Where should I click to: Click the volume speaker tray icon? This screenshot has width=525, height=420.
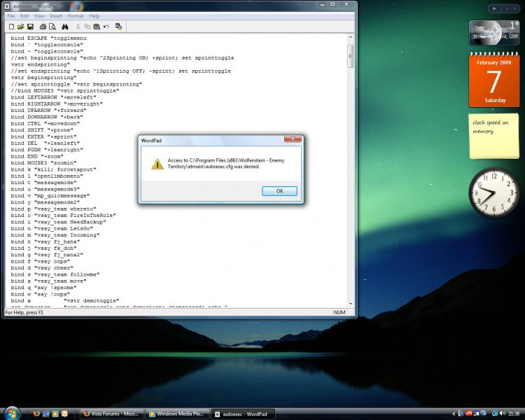pos(502,413)
